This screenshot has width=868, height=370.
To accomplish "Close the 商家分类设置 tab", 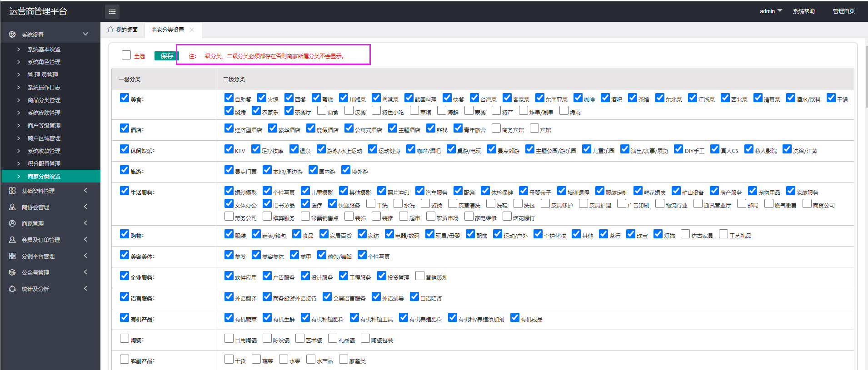I will pos(192,30).
